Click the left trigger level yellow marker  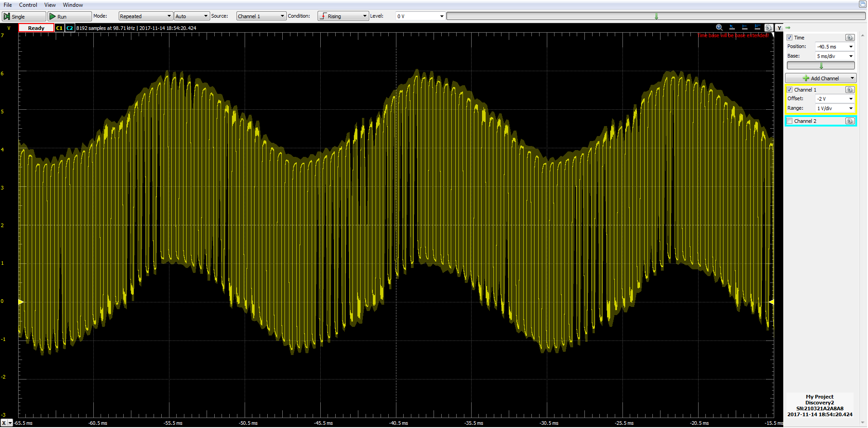[x=21, y=302]
